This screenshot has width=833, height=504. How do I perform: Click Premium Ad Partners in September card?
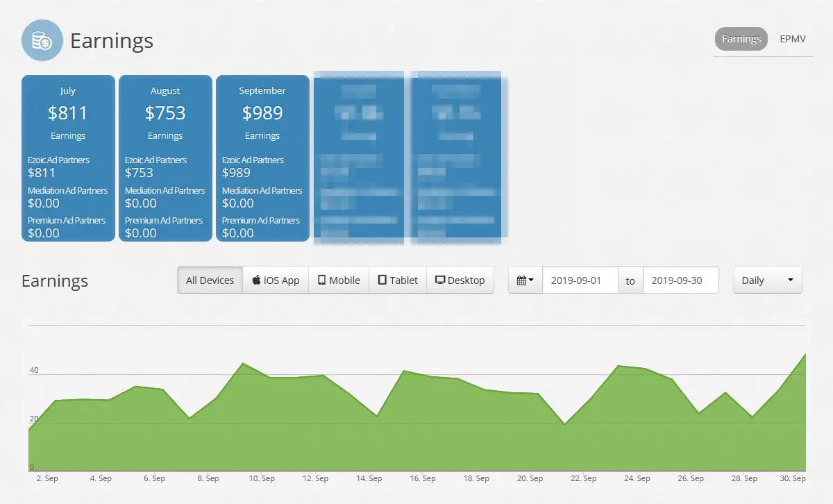click(x=261, y=220)
